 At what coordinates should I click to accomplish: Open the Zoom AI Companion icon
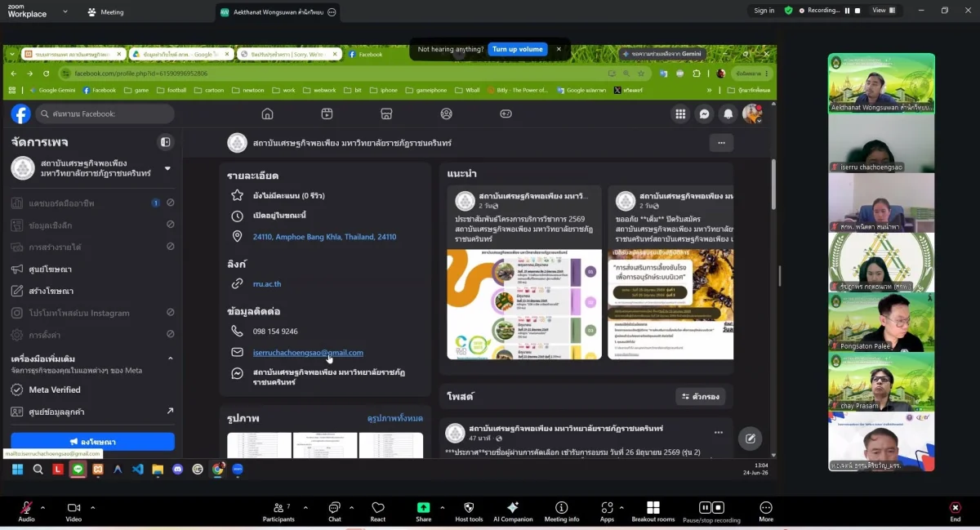pos(512,511)
